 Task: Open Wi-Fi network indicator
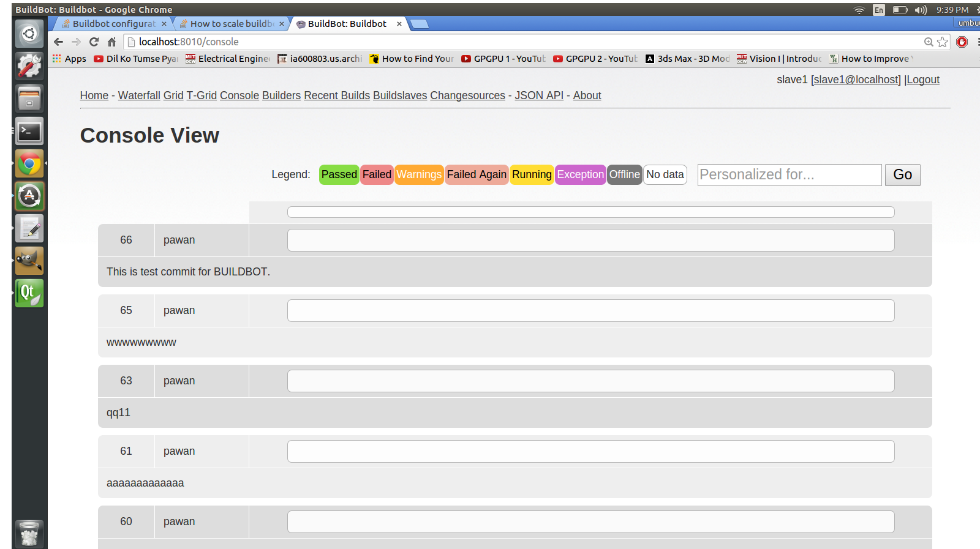[859, 10]
